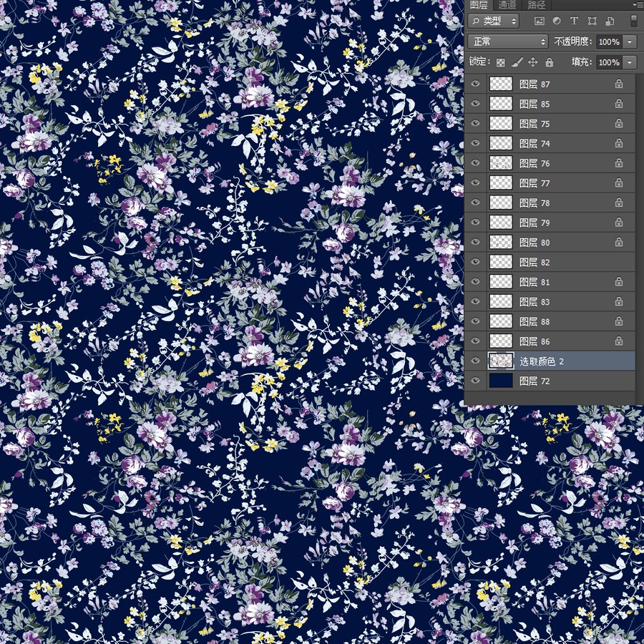
Task: Click the lock icon on 图层 83
Action: point(619,301)
